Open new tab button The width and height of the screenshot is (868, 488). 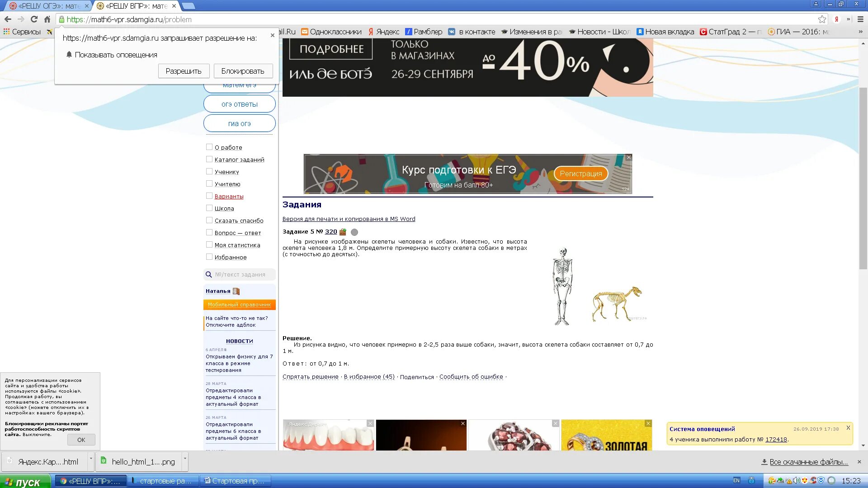pos(189,6)
